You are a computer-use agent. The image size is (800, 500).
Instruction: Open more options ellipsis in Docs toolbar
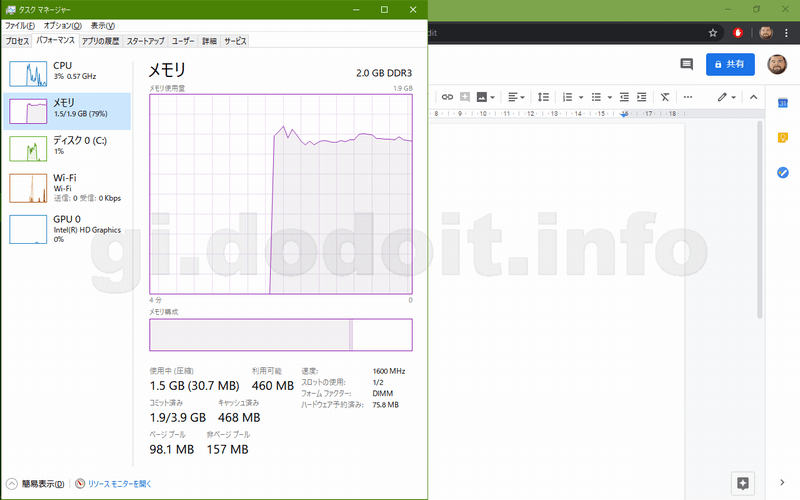click(x=688, y=97)
